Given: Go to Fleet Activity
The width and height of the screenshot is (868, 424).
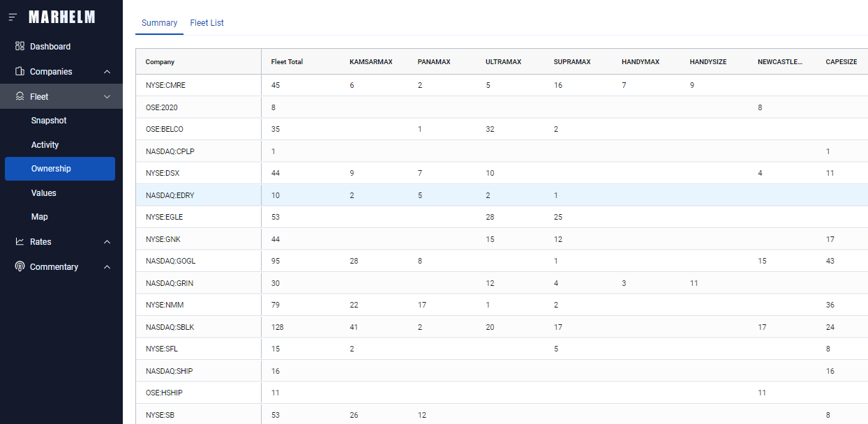Looking at the screenshot, I should click(45, 145).
